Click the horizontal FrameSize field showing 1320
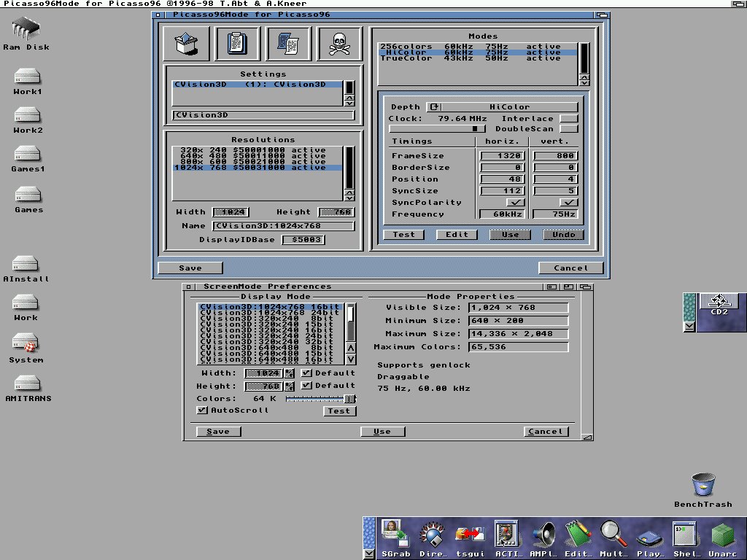The height and width of the screenshot is (560, 747). pos(503,156)
